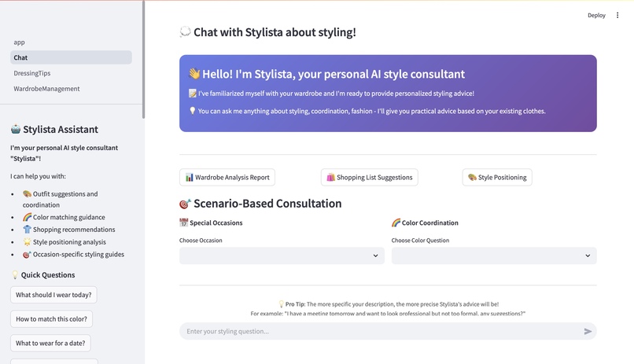Open the WardrobeManagement page
This screenshot has width=634, height=364.
click(46, 89)
